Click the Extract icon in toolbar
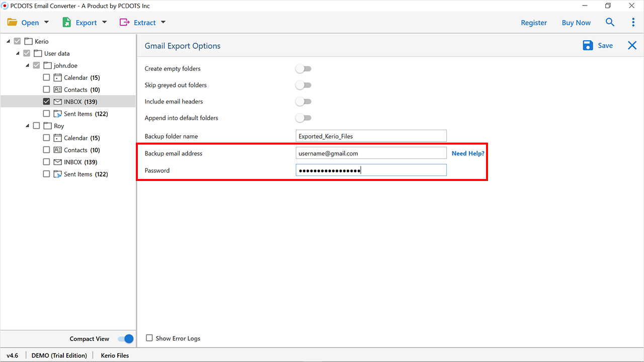 124,23
